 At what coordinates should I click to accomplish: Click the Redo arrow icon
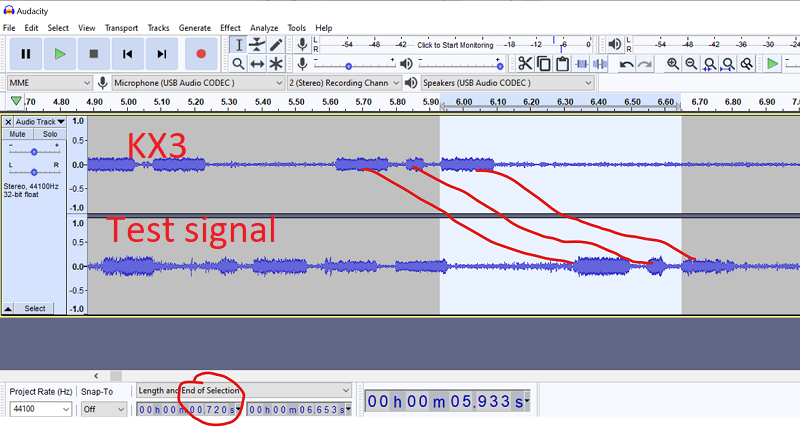coord(645,64)
